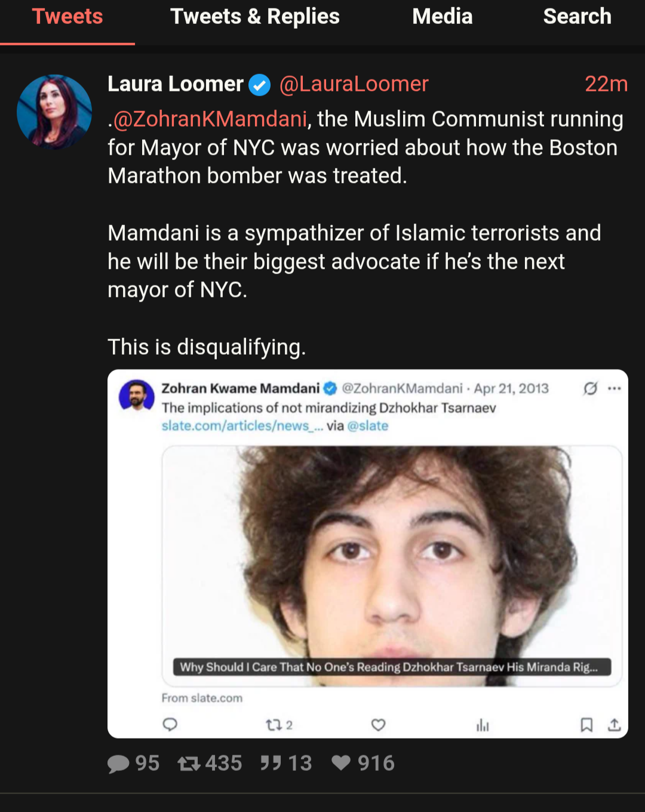Open the three-dot more menu in the embedded tweet

[615, 389]
